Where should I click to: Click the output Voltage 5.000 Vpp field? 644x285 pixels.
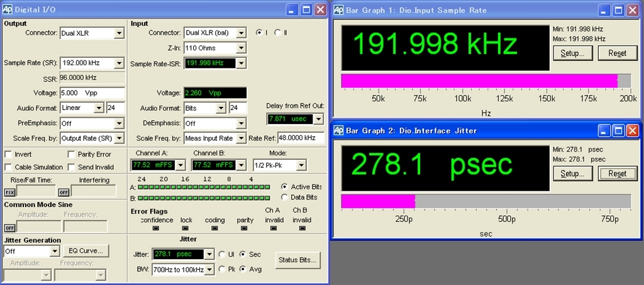(92, 93)
